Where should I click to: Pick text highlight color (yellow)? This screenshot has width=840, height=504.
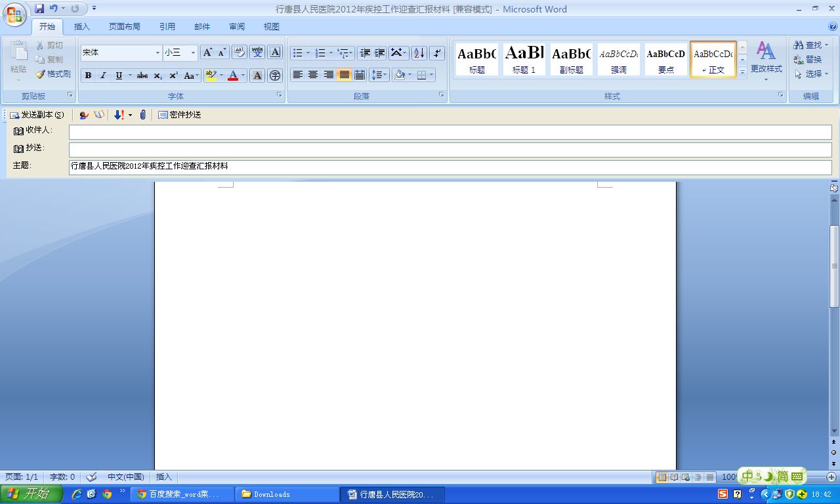pos(211,75)
